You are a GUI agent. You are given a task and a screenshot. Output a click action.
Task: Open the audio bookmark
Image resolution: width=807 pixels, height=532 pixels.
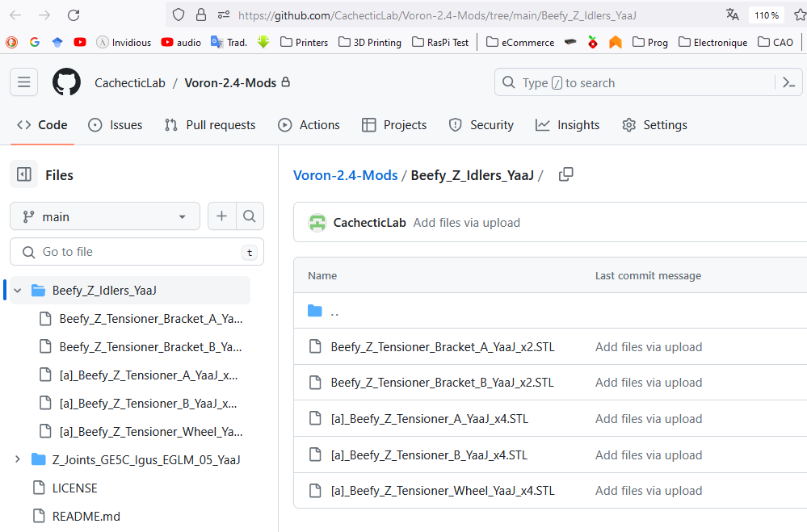click(181, 42)
